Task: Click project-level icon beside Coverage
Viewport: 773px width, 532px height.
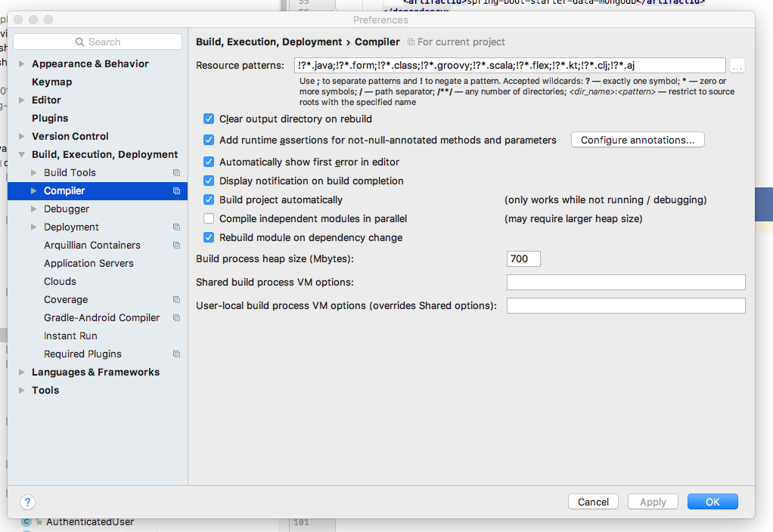Action: tap(176, 300)
